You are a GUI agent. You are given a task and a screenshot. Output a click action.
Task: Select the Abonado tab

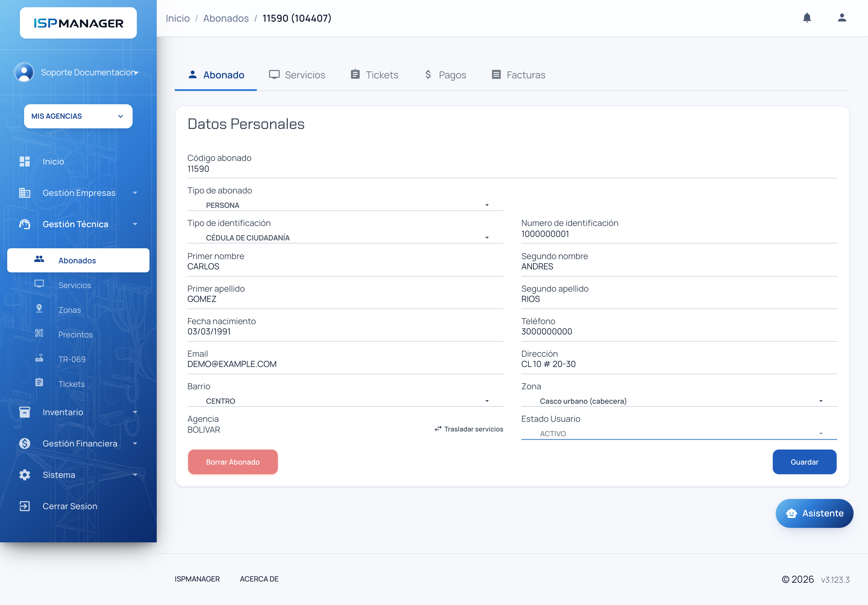pos(216,75)
